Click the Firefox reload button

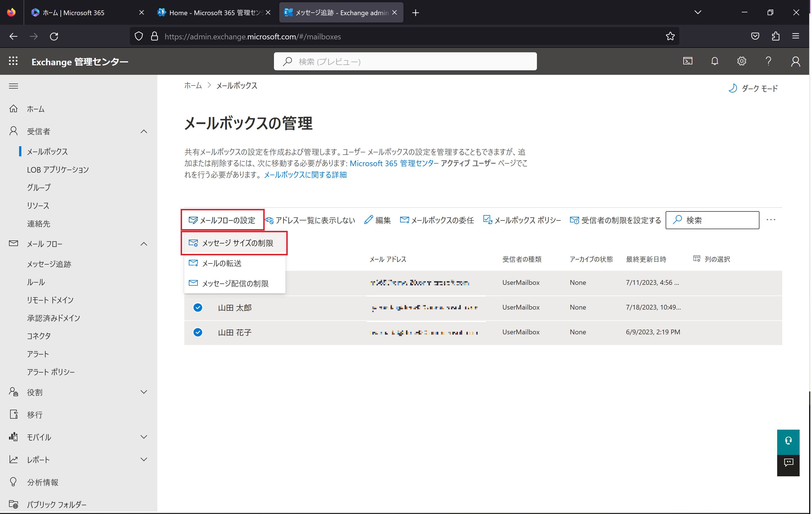pyautogui.click(x=54, y=36)
